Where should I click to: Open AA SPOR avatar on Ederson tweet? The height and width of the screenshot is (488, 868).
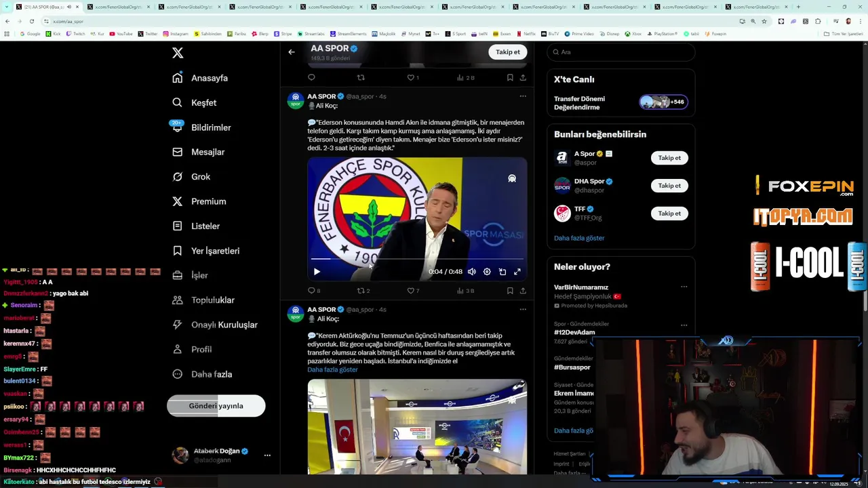coord(295,100)
